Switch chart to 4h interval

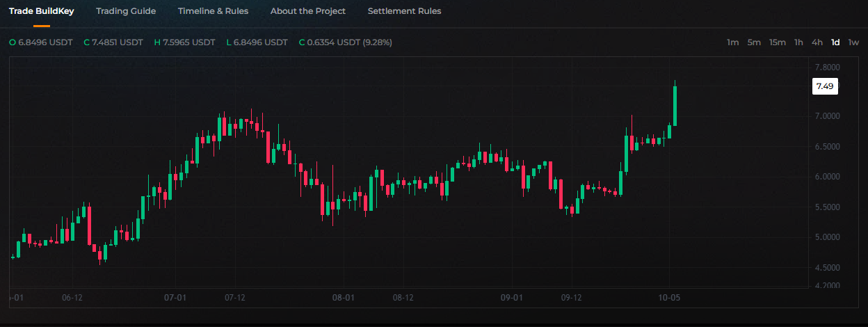(817, 42)
